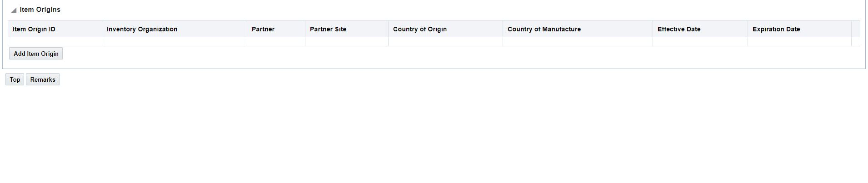Select the Inventory Organization column header
This screenshot has width=868, height=183.
[x=142, y=29]
